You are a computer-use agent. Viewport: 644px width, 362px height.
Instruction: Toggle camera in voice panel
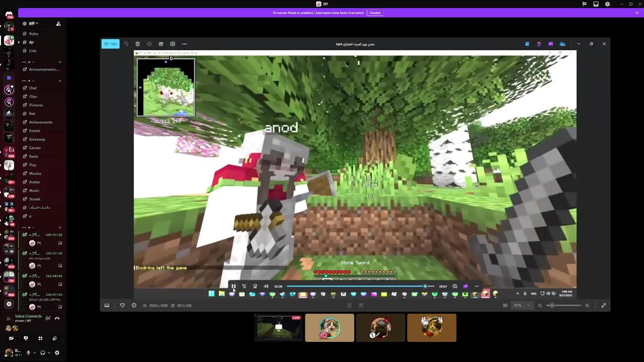[11, 338]
